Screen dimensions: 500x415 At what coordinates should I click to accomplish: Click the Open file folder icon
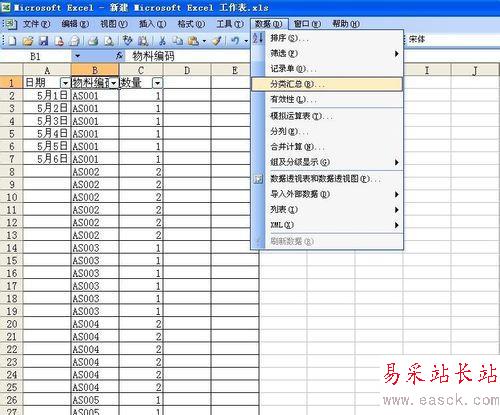click(28, 41)
